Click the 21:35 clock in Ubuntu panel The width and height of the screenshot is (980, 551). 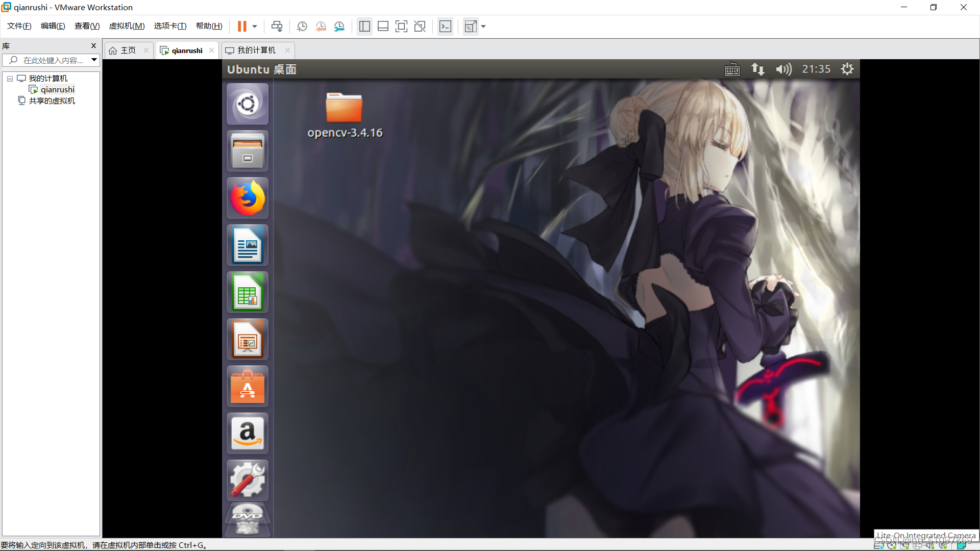coord(816,69)
